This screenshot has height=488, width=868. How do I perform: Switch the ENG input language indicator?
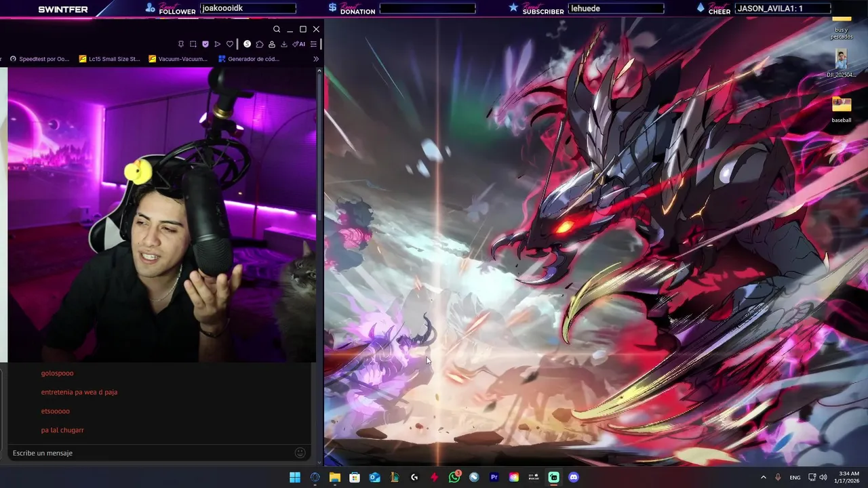(x=795, y=477)
